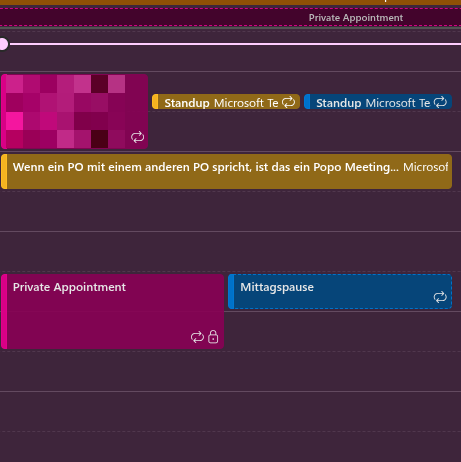Open the Popo Meeting event

(226, 171)
